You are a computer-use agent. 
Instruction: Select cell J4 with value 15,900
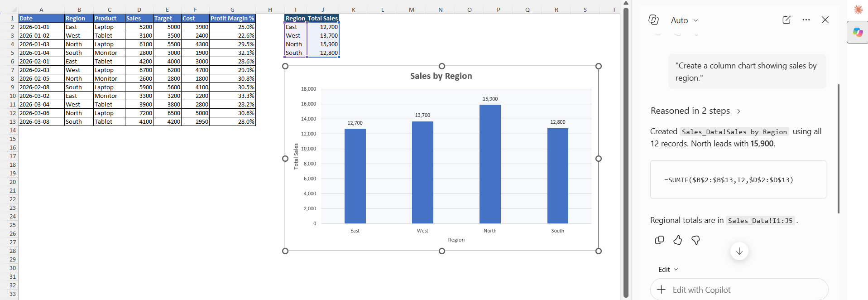[323, 44]
